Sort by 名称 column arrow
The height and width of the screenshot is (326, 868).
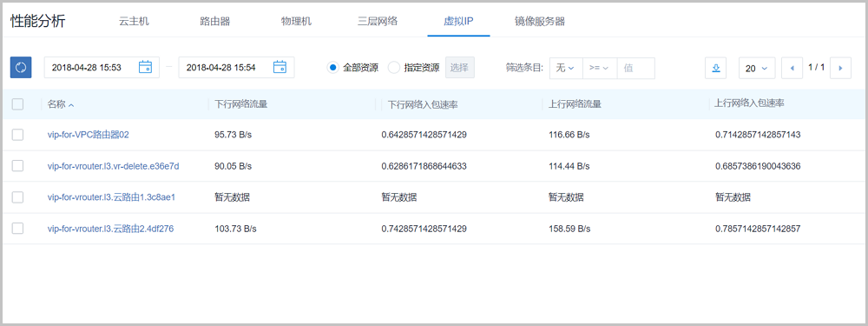coord(71,105)
